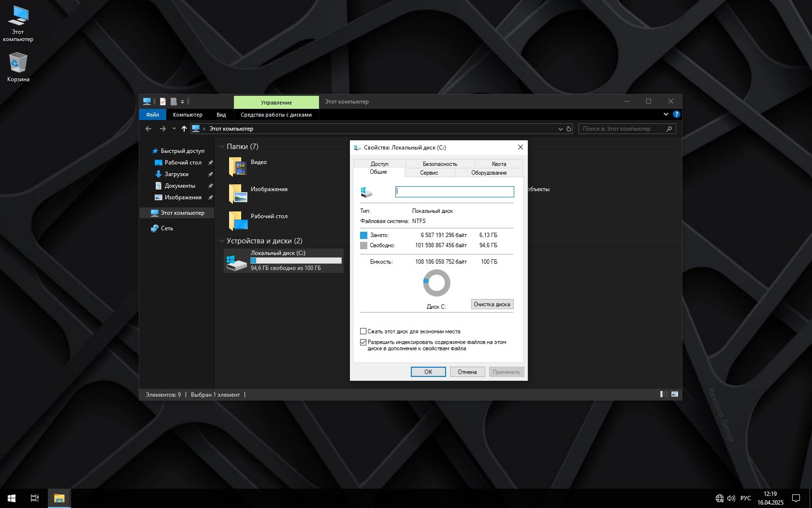
Task: Switch to large icons view in the status bar
Action: coord(675,394)
